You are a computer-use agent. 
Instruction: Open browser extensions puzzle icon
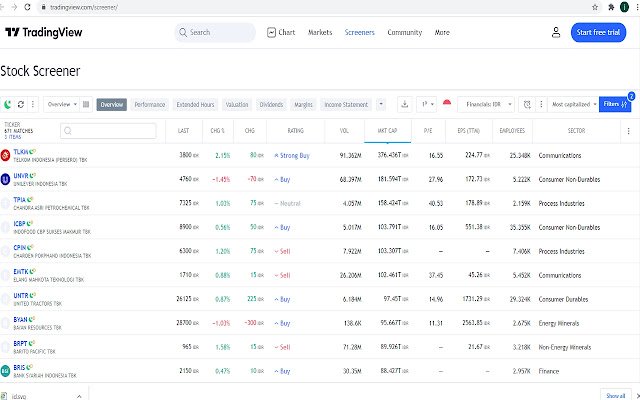click(x=611, y=7)
